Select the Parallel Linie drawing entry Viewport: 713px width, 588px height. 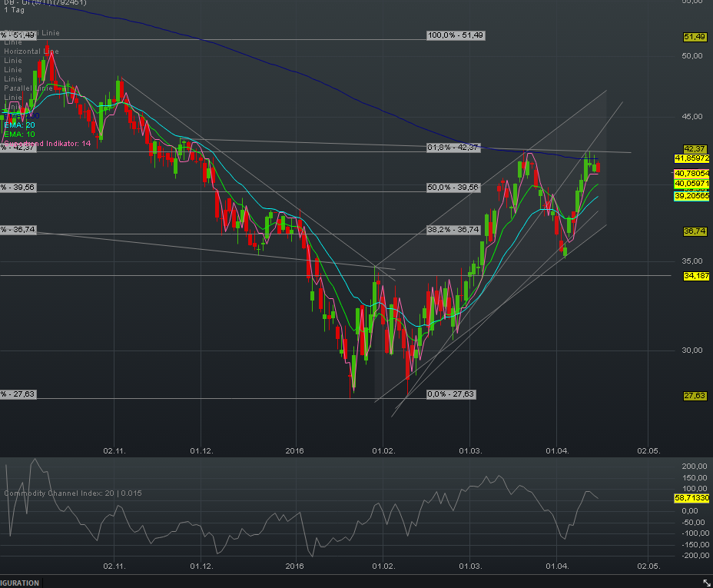28,88
